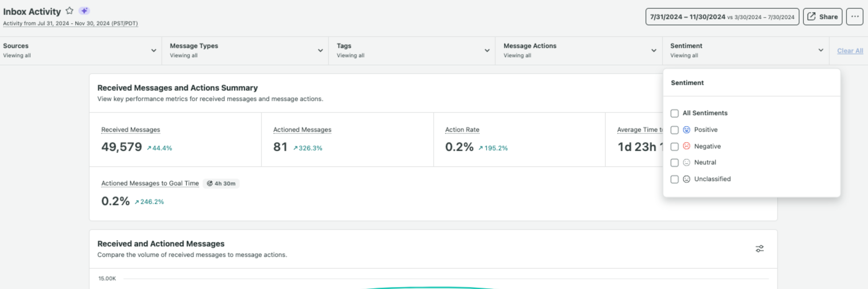Viewport: 868px width, 289px height.
Task: Click the 1d 23h average time value
Action: pos(639,147)
